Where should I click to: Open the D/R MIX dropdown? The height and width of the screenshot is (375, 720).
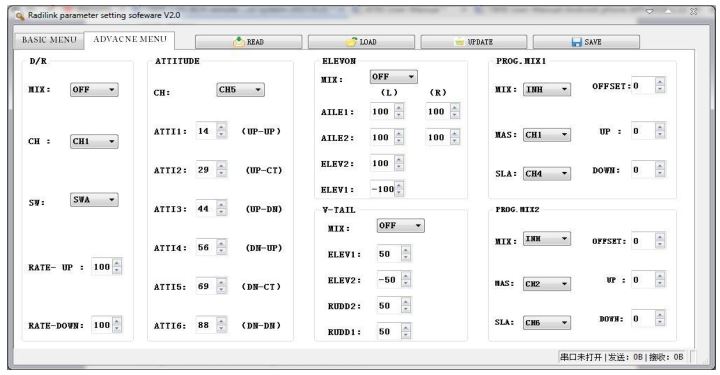point(94,90)
